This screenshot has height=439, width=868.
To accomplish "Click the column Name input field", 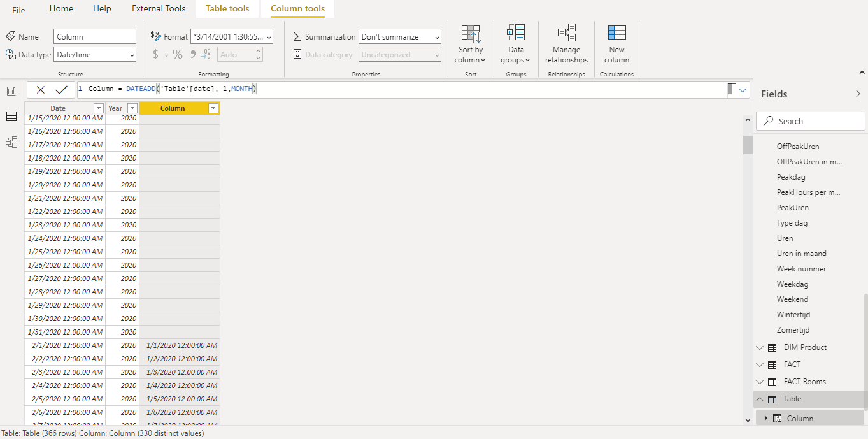I will coord(95,37).
